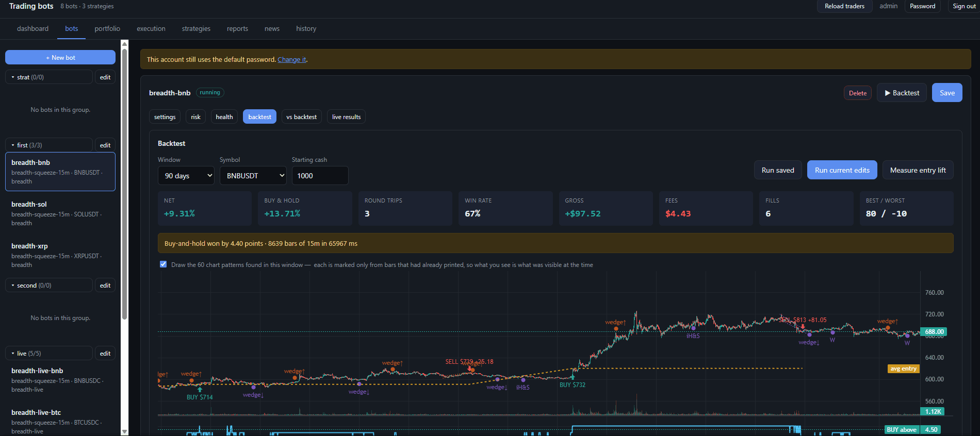
Task: Select the breadth-live-bnb bot
Action: (60, 380)
